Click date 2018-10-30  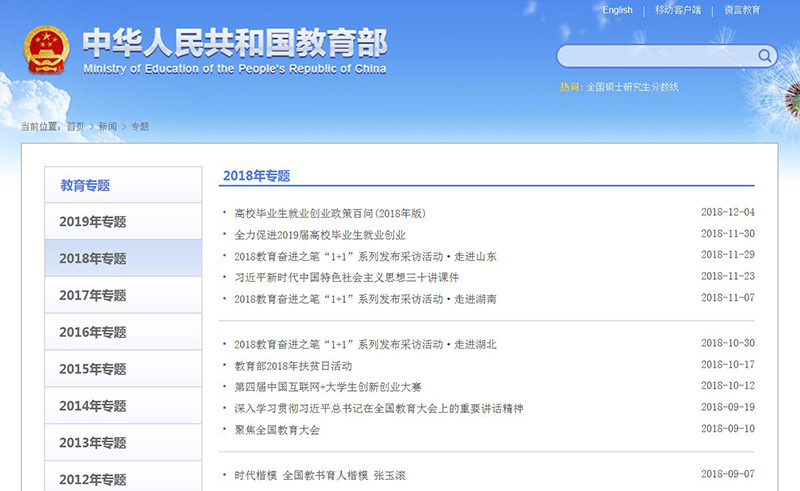point(728,342)
